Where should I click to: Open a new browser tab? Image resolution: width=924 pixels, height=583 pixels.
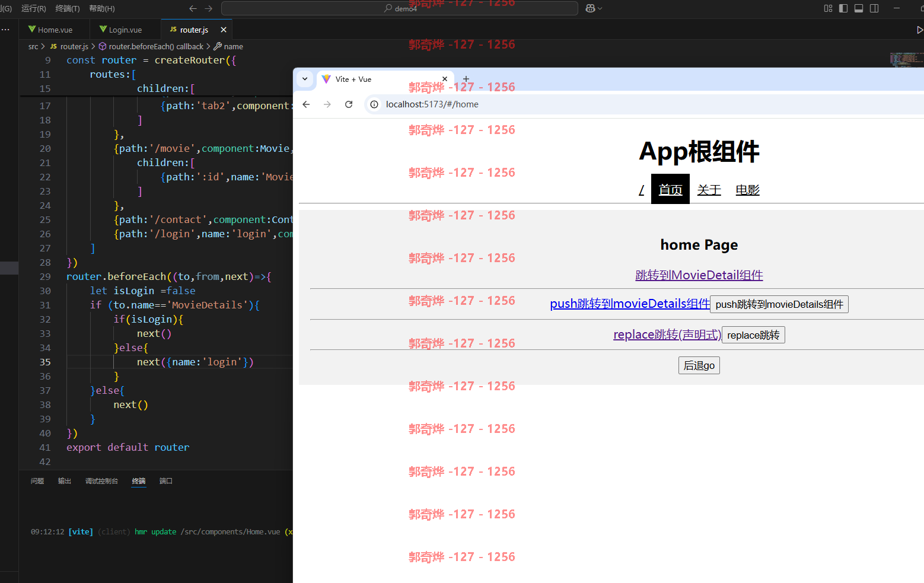(x=466, y=79)
